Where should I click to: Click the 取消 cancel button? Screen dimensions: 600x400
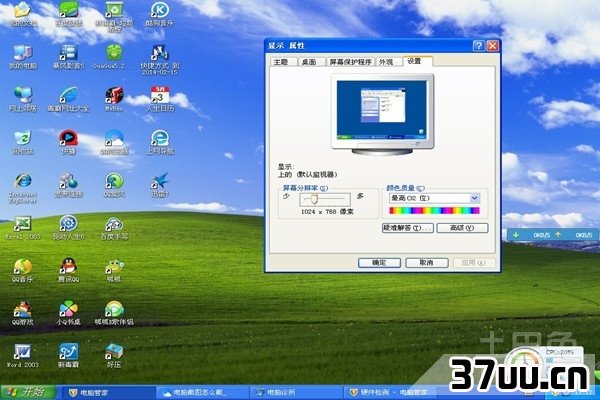tap(426, 263)
